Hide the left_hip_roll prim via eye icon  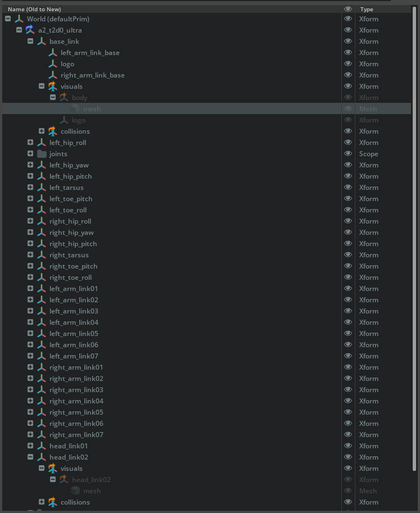coord(348,143)
